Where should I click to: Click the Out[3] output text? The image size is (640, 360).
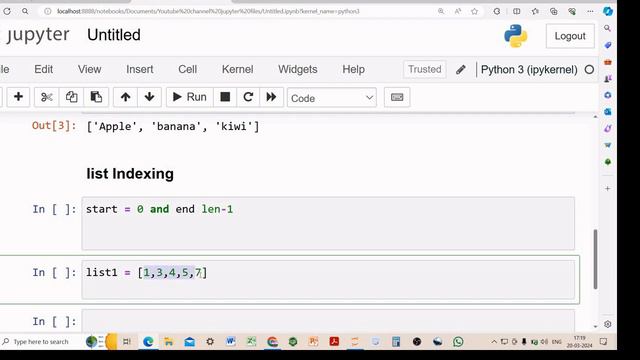click(x=173, y=127)
